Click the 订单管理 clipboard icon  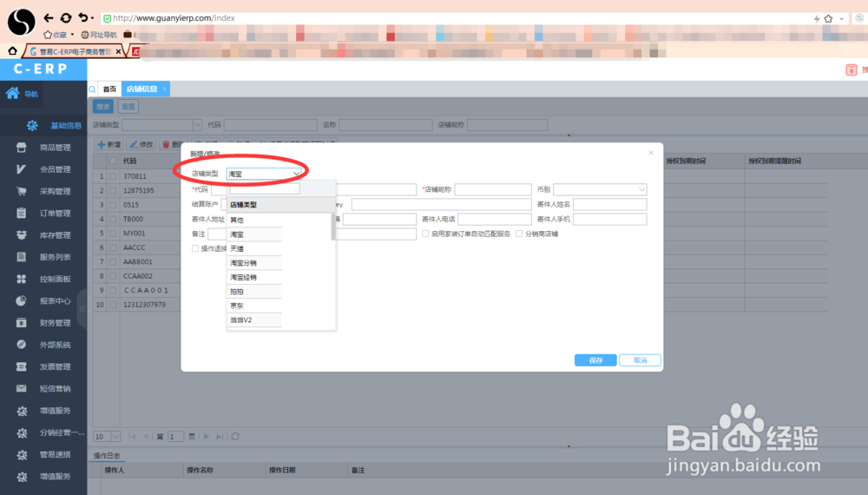pos(21,213)
